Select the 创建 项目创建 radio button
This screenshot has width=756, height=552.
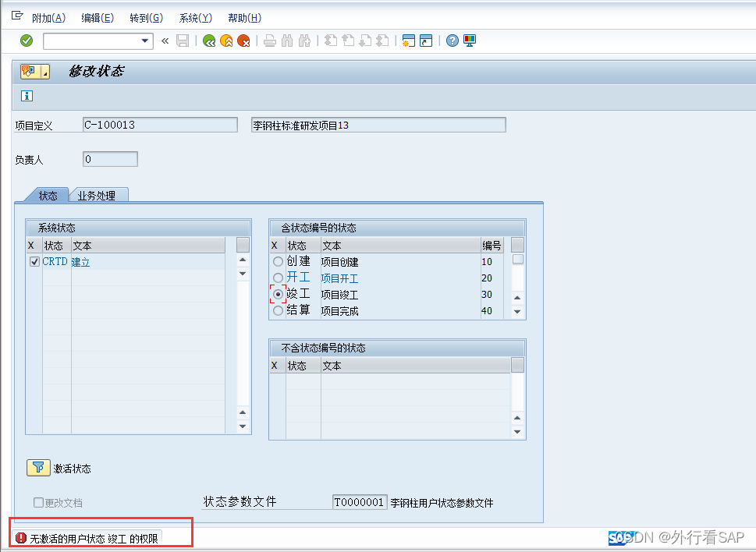tap(279, 261)
